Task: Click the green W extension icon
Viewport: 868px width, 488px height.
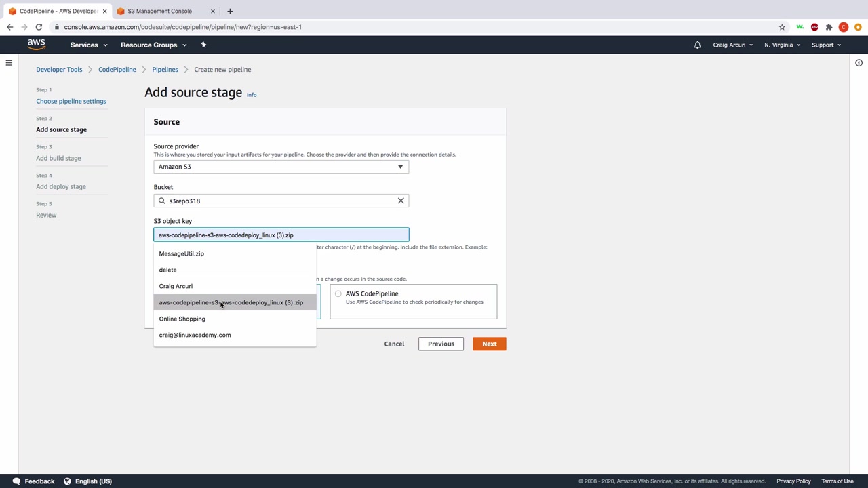Action: [800, 27]
